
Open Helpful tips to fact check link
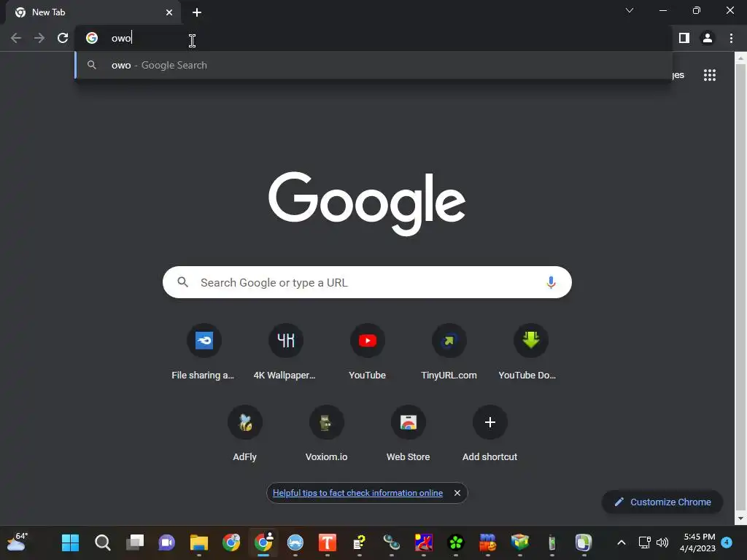pos(357,493)
